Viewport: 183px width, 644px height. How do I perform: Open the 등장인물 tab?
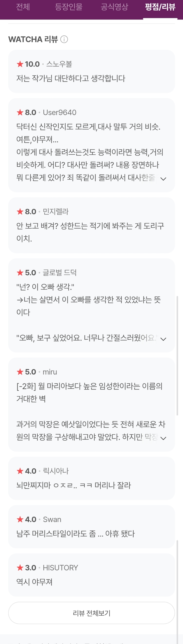[68, 7]
